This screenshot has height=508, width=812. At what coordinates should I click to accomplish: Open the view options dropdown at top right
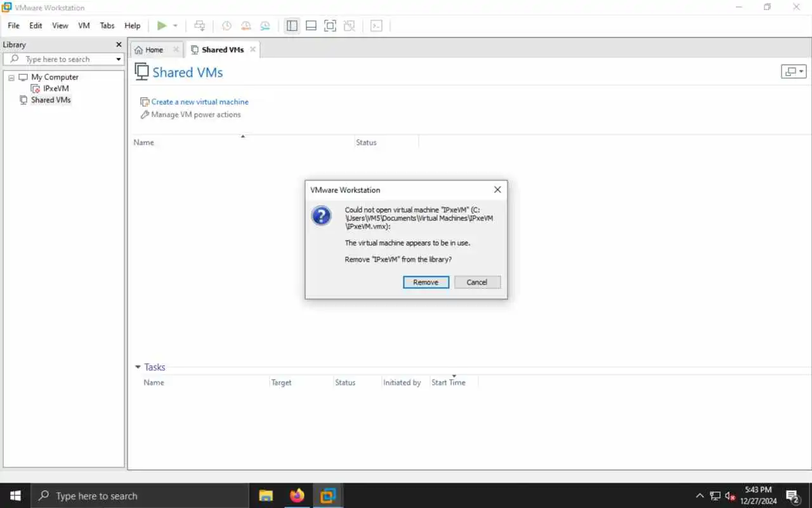794,72
